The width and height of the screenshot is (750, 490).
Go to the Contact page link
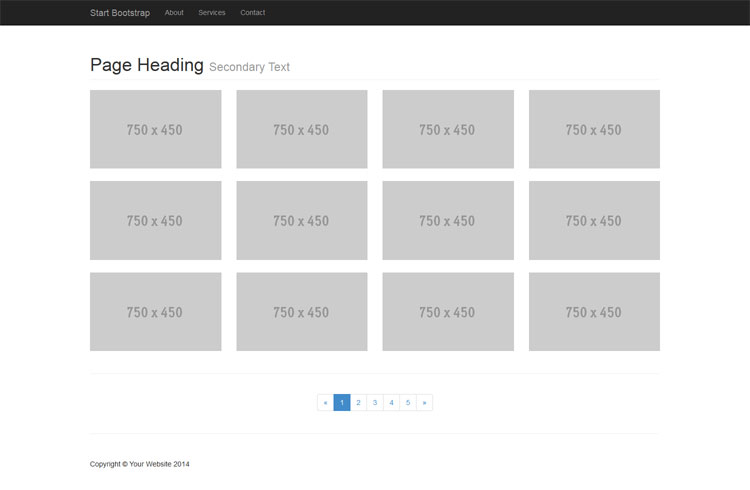[253, 13]
